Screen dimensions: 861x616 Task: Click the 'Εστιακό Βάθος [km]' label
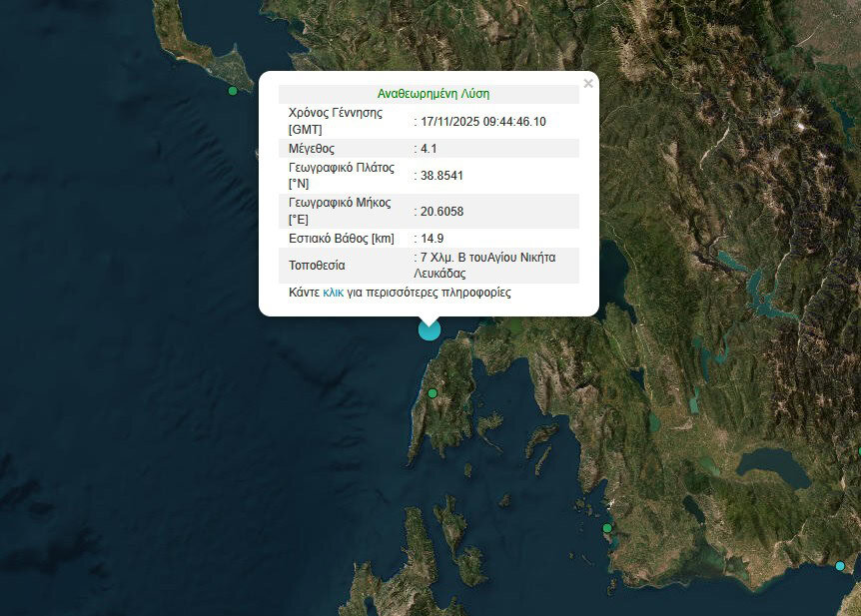coord(341,238)
